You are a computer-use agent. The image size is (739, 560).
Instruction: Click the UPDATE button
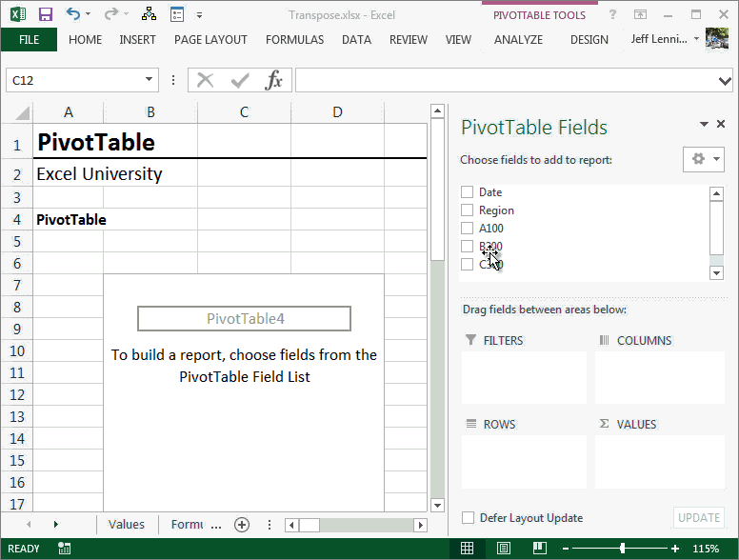click(698, 517)
